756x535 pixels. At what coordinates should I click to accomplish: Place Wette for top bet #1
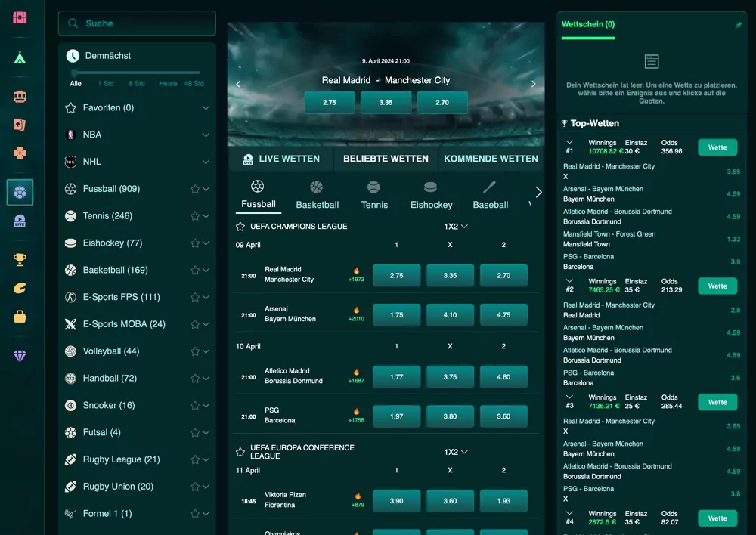(x=717, y=147)
